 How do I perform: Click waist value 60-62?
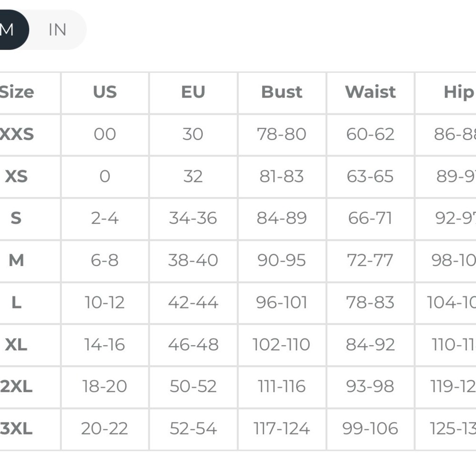coord(370,134)
